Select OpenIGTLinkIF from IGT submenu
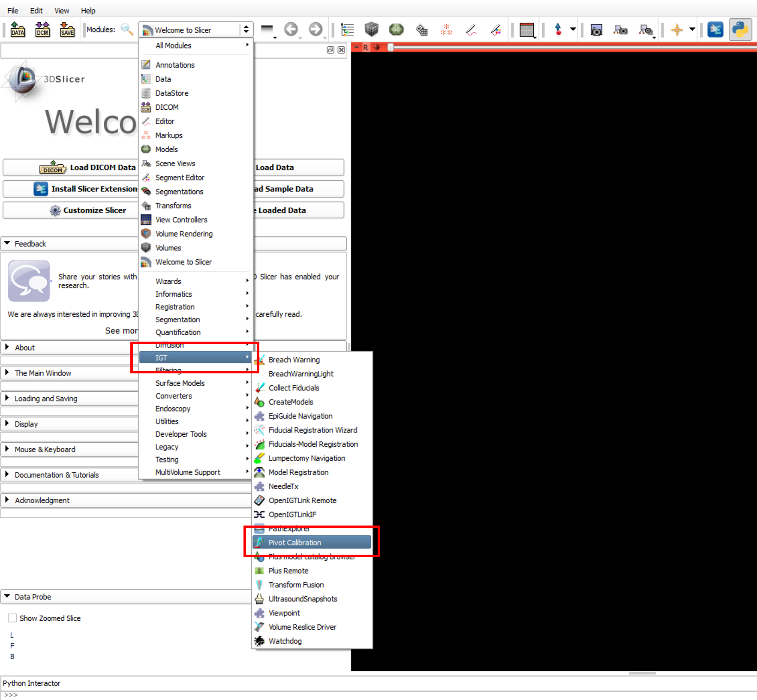Viewport: 757px width, 700px height. click(312, 514)
